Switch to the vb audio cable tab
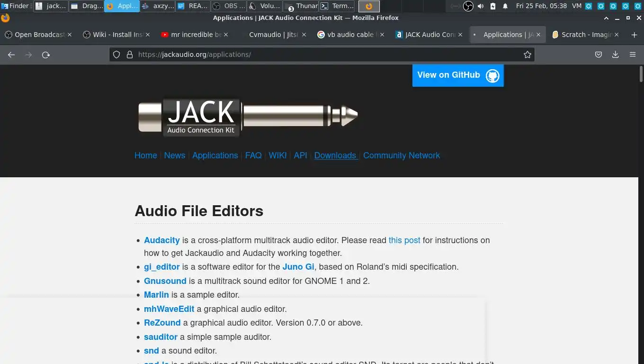The width and height of the screenshot is (644, 364). (350, 35)
